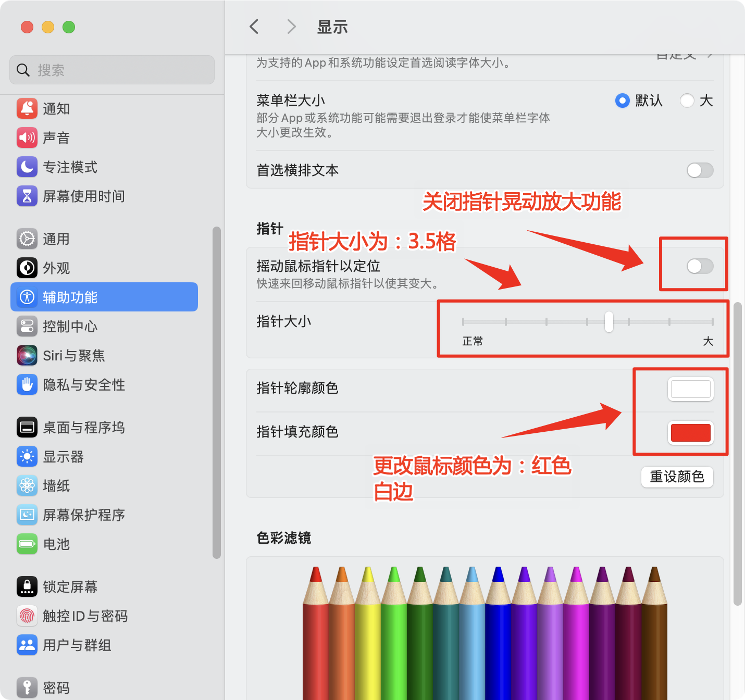Select the 墙纸 wallpaper icon
The width and height of the screenshot is (745, 700).
pos(27,485)
